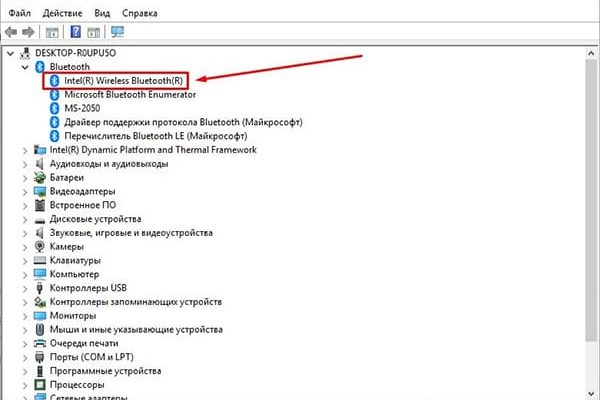Open the Вид menu
This screenshot has width=600, height=400.
coord(102,13)
